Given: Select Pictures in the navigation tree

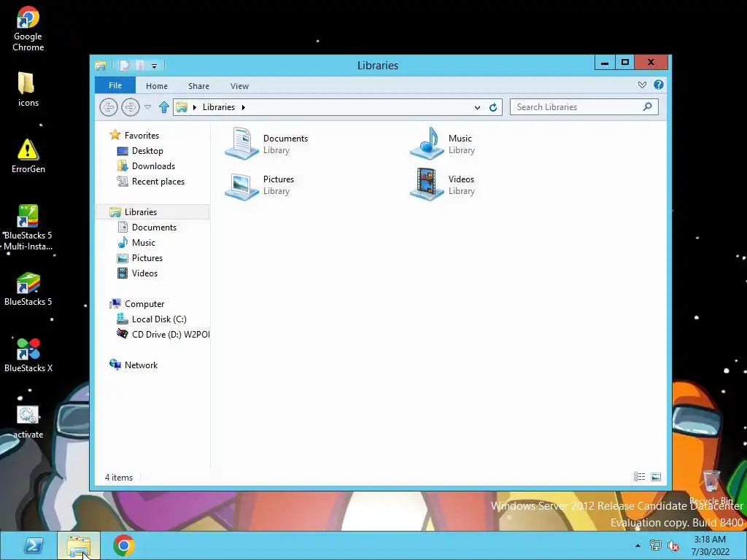Looking at the screenshot, I should (x=140, y=257).
